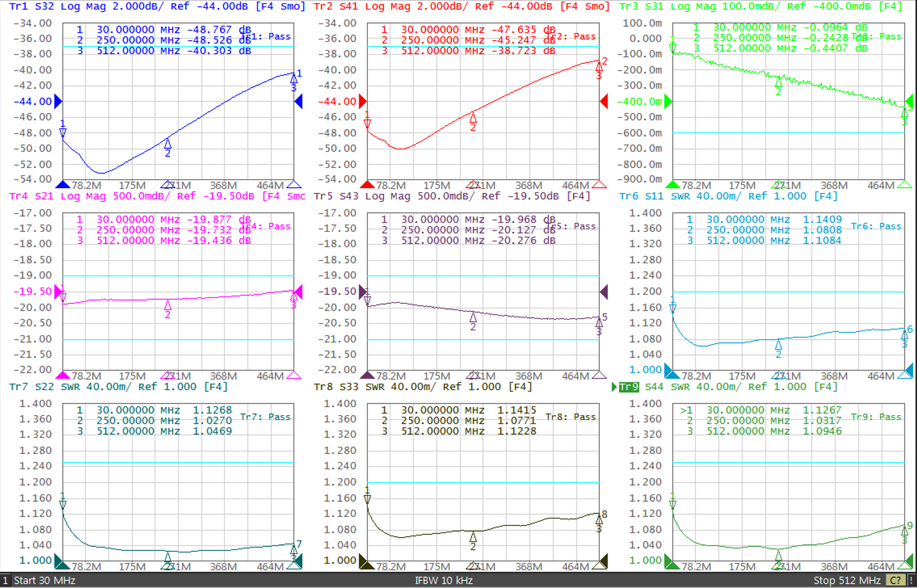Click the Tr5: Pass limit test label

(572, 226)
